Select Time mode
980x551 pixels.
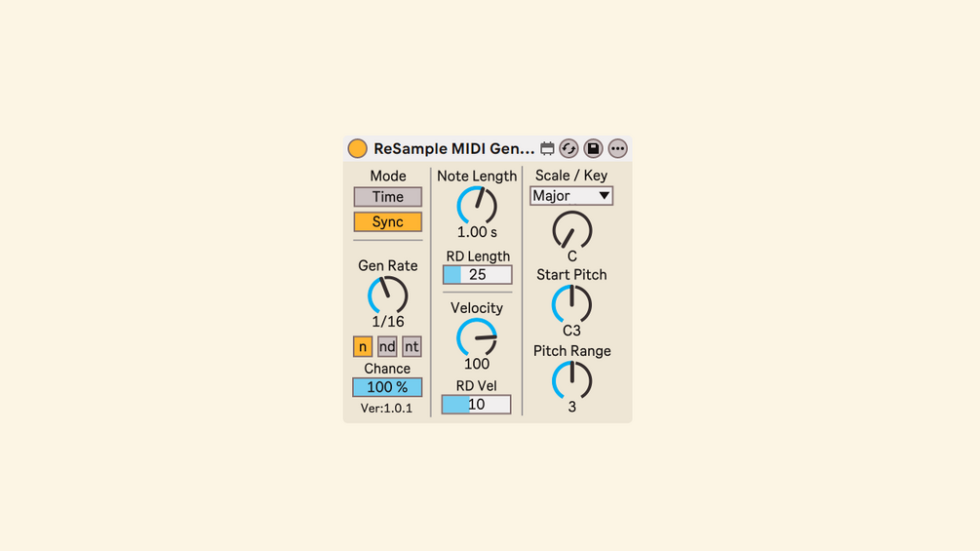387,197
